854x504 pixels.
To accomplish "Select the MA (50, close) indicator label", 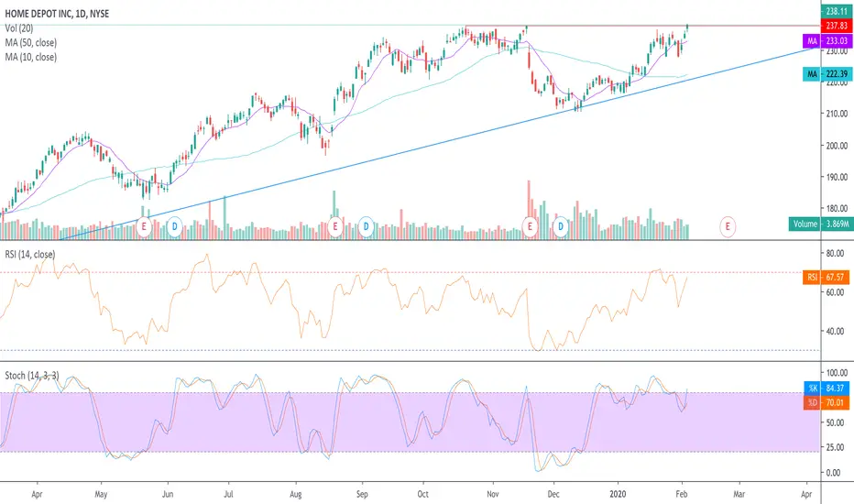I will (x=30, y=42).
